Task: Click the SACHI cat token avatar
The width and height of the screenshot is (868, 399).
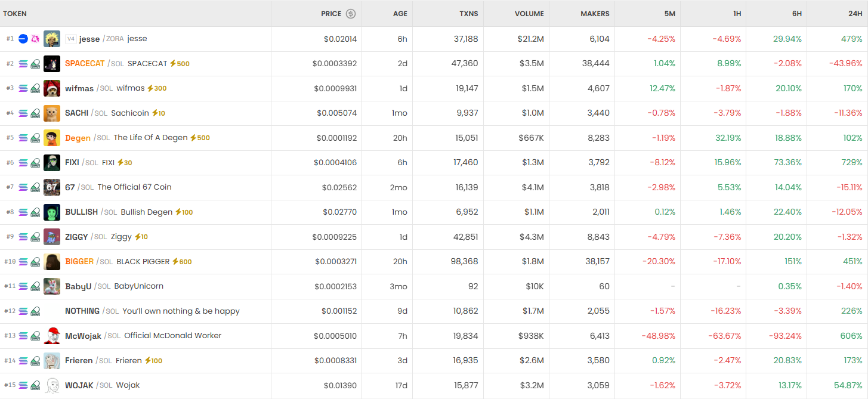Action: (52, 113)
